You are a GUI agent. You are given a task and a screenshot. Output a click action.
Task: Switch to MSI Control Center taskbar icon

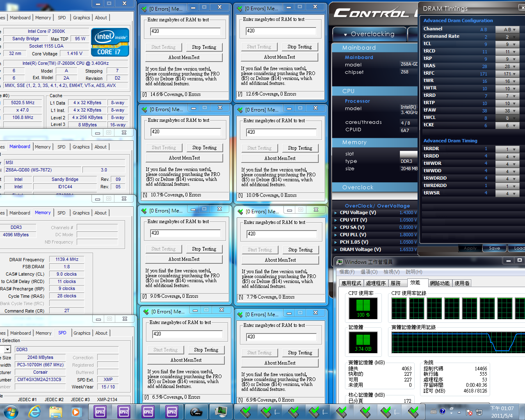click(196, 411)
